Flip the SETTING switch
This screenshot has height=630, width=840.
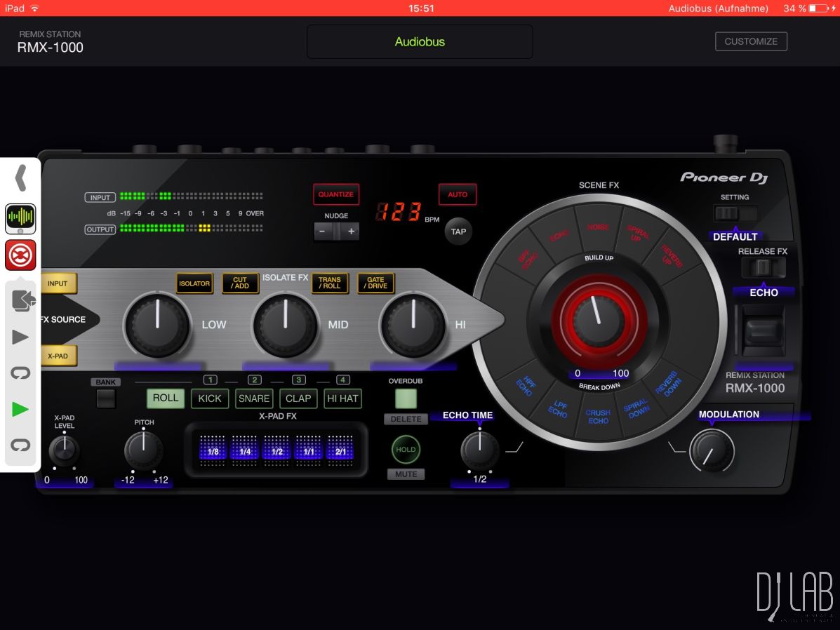[735, 213]
